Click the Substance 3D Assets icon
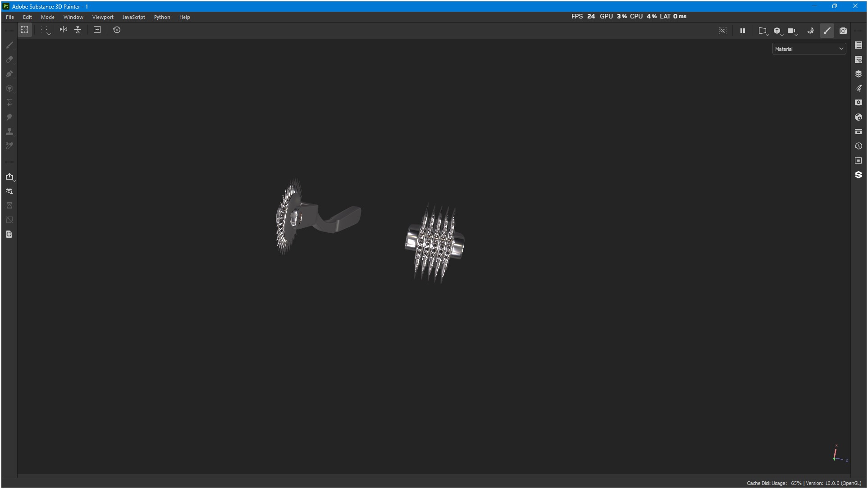Screen dimensions: 868x489 pos(858,175)
